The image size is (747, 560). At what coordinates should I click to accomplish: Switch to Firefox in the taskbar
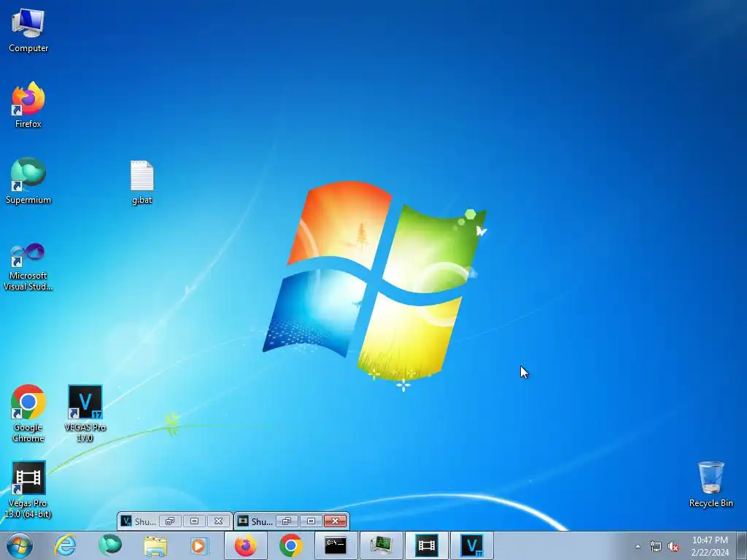tap(245, 545)
